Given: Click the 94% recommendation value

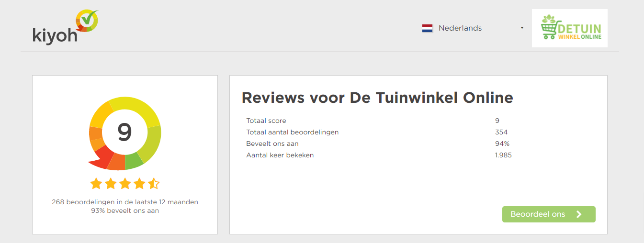Looking at the screenshot, I should tap(502, 144).
